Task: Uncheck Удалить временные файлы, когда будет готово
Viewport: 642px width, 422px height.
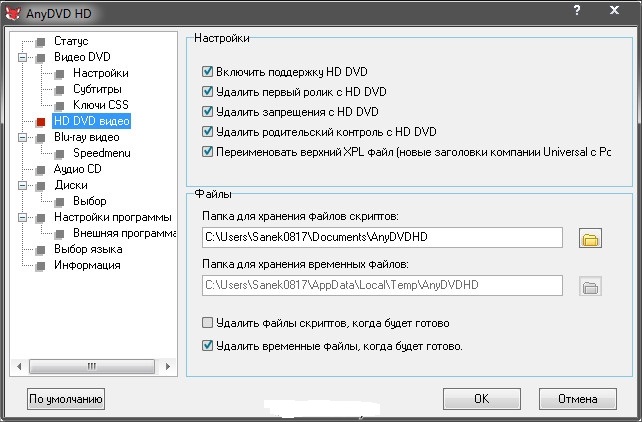Action: point(208,345)
